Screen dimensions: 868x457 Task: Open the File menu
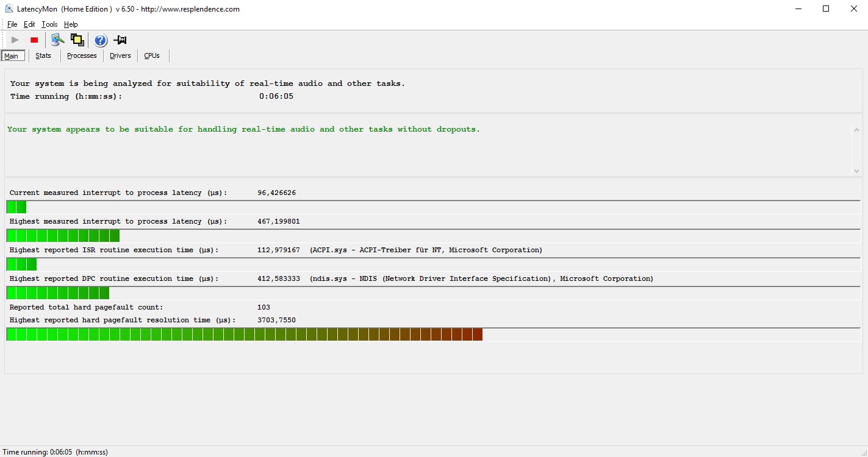[x=12, y=24]
